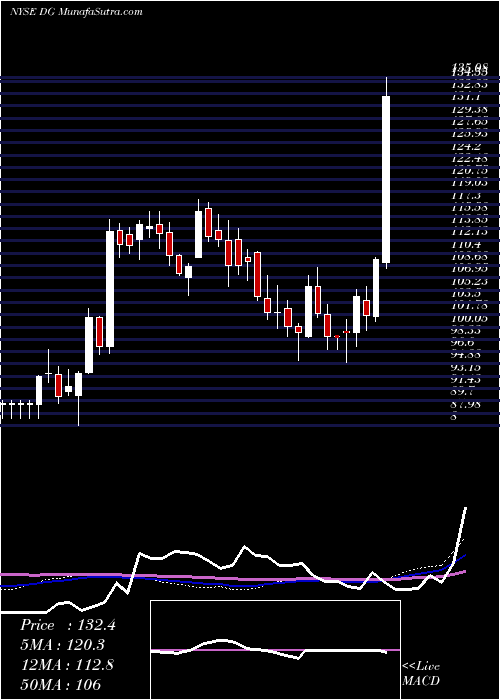
Task: Click the 124.2 price axis label
Action: pyautogui.click(x=467, y=146)
